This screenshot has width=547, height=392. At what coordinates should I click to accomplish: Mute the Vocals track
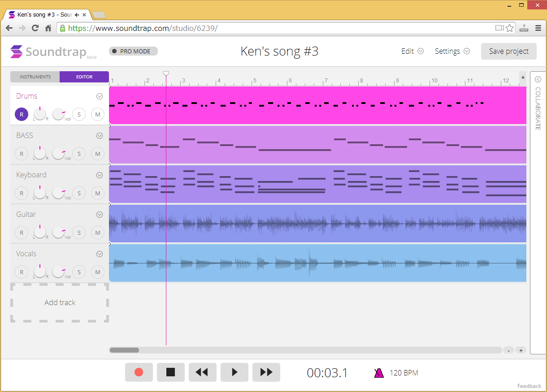click(x=98, y=272)
